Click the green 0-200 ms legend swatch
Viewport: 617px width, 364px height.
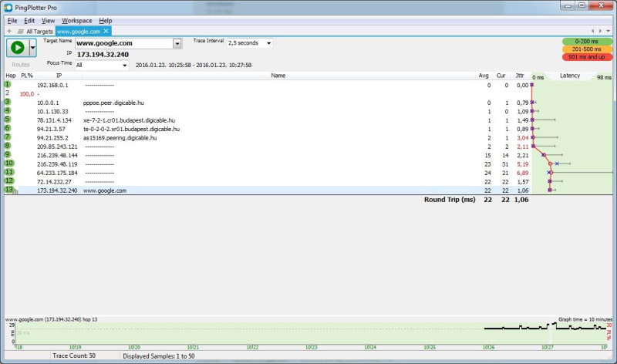[x=587, y=42]
